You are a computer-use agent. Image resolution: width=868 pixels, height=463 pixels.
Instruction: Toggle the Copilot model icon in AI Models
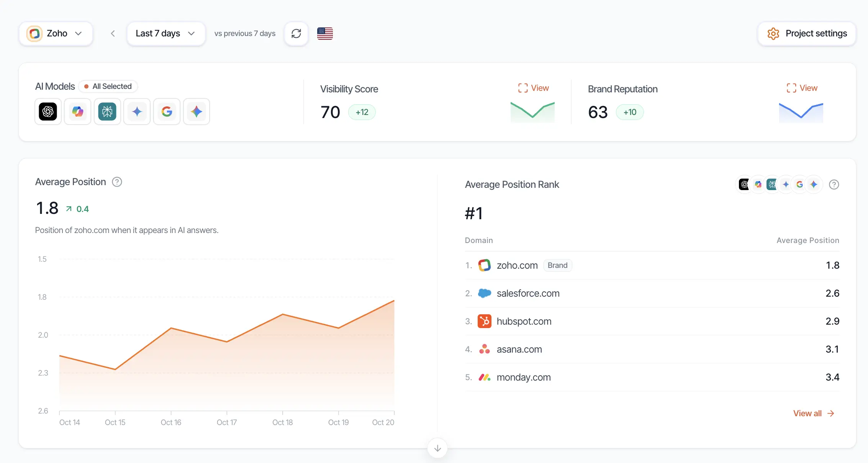(78, 112)
